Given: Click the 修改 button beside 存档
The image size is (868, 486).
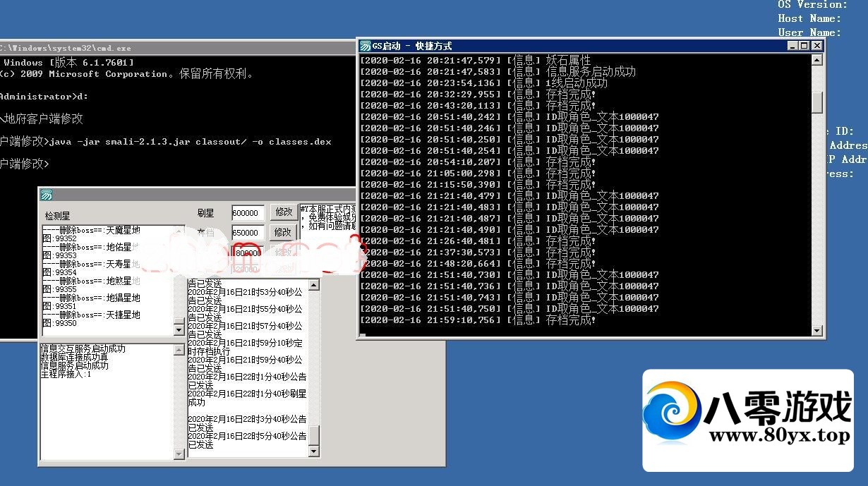Looking at the screenshot, I should pyautogui.click(x=283, y=232).
